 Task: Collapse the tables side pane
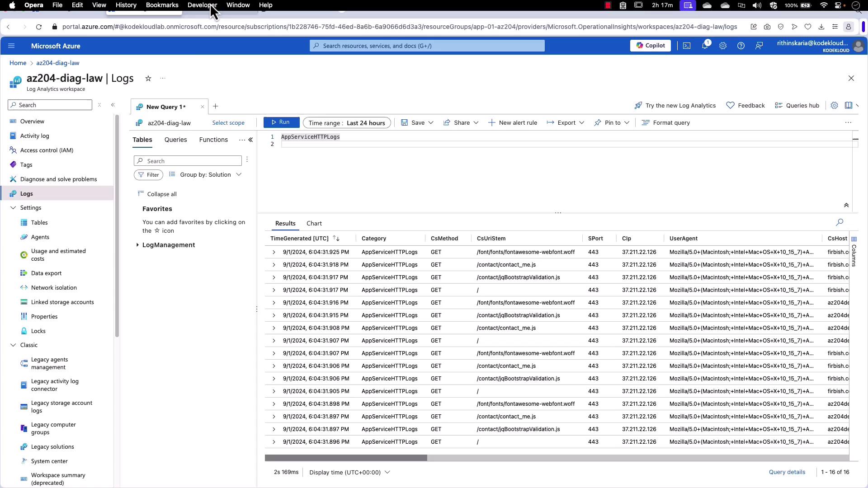tap(250, 140)
